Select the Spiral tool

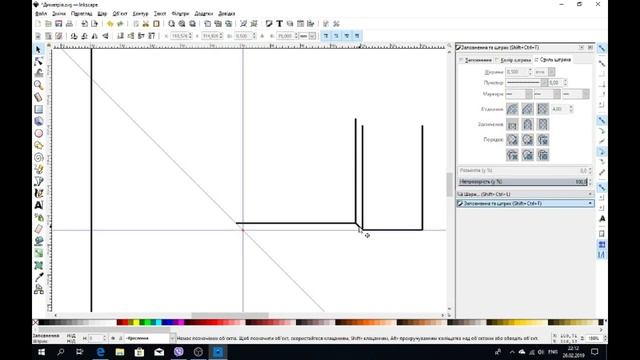point(38,157)
